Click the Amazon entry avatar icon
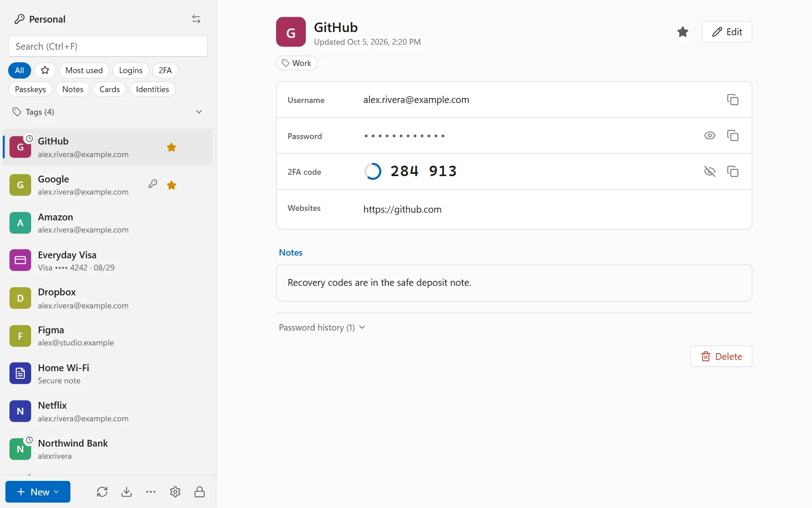 click(20, 223)
